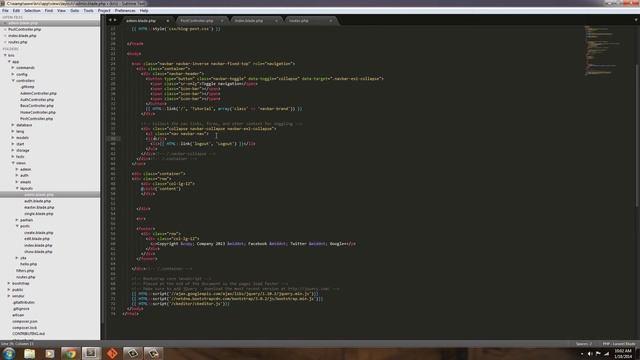This screenshot has width=640, height=360.
Task: Open .gitignore in the sidebar
Action: [21, 309]
